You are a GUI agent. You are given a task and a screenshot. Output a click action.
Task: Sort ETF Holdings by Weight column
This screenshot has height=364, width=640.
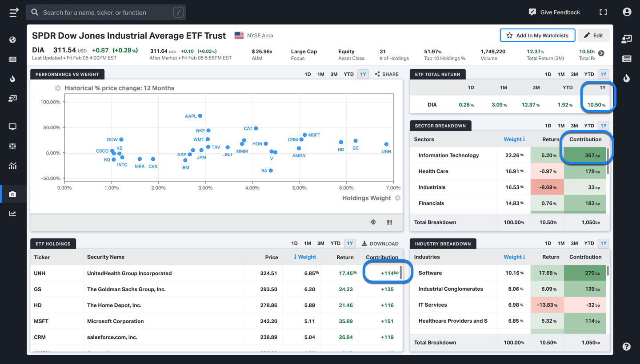[x=304, y=257]
